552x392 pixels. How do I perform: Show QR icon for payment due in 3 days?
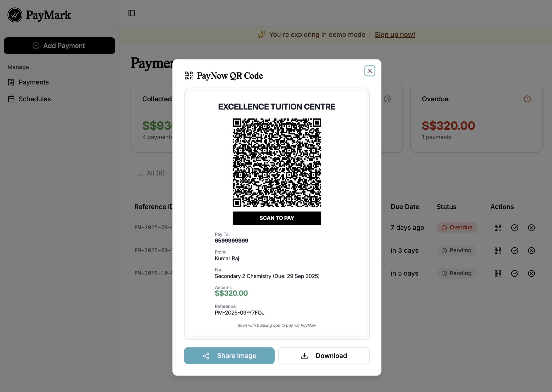click(x=498, y=250)
